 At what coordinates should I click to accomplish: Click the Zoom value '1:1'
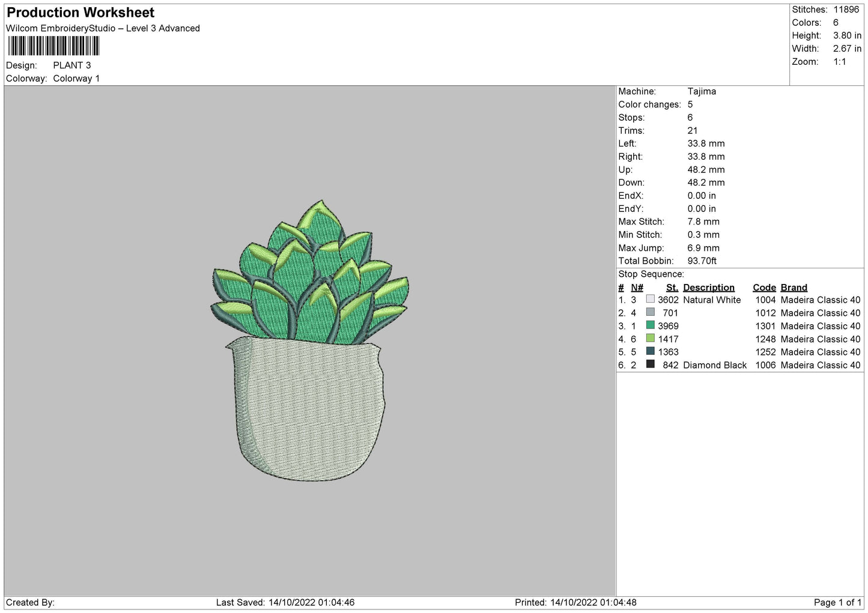(x=839, y=62)
